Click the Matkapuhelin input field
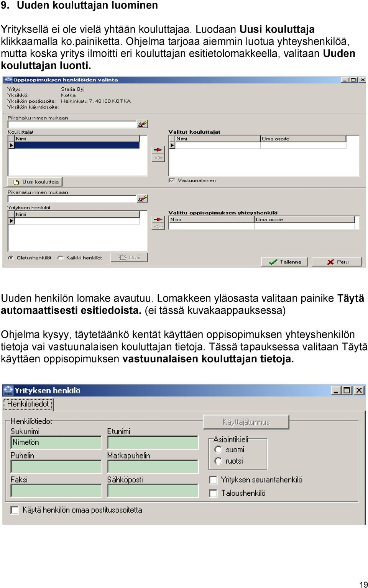368x588 pixels. click(153, 467)
